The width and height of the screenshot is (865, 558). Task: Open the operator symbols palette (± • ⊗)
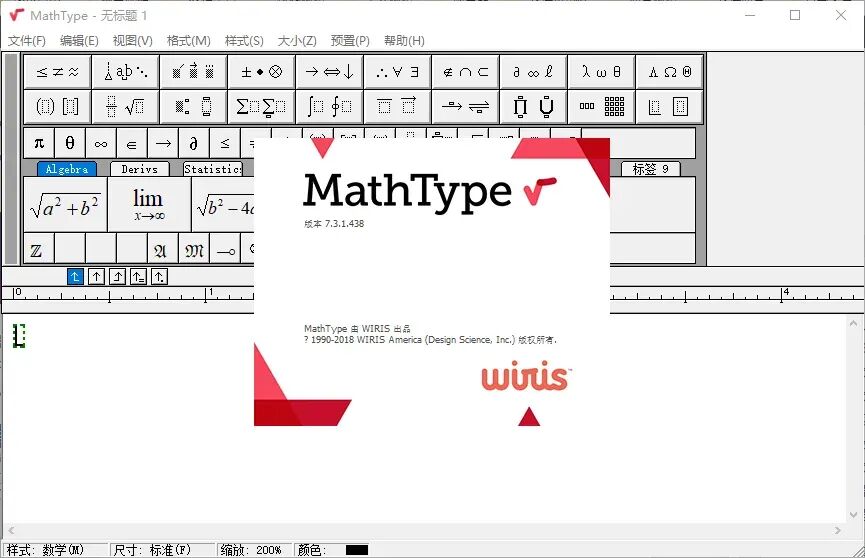(261, 72)
